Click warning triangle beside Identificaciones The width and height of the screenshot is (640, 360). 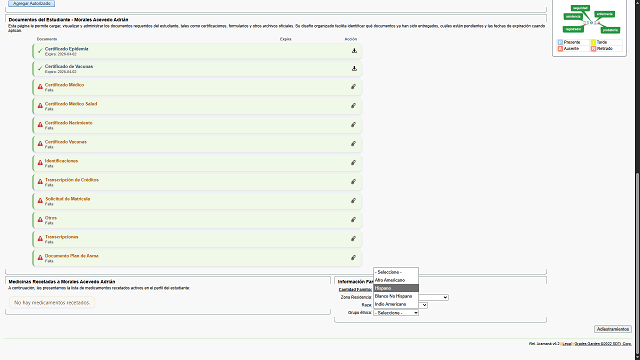[x=40, y=162]
